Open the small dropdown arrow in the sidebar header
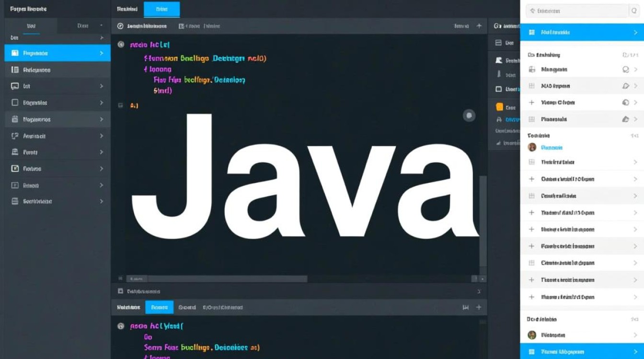This screenshot has width=644, height=359. click(x=101, y=24)
